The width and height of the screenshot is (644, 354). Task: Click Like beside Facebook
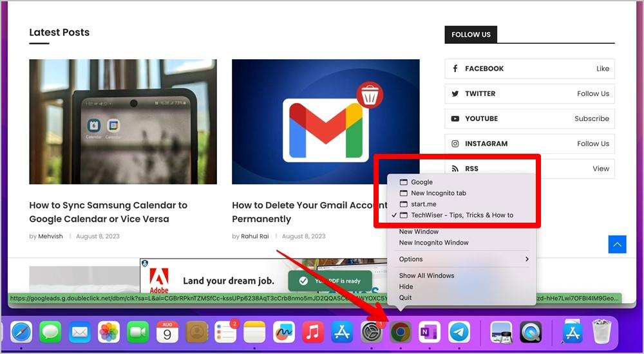point(603,69)
